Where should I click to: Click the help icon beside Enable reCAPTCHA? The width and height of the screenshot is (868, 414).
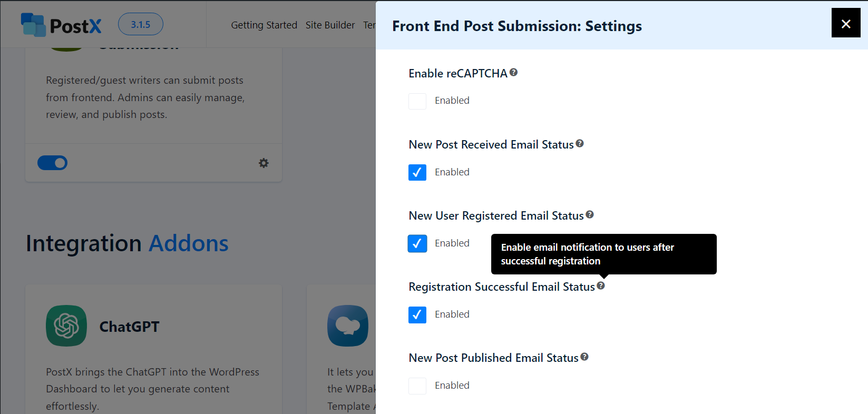pos(513,72)
